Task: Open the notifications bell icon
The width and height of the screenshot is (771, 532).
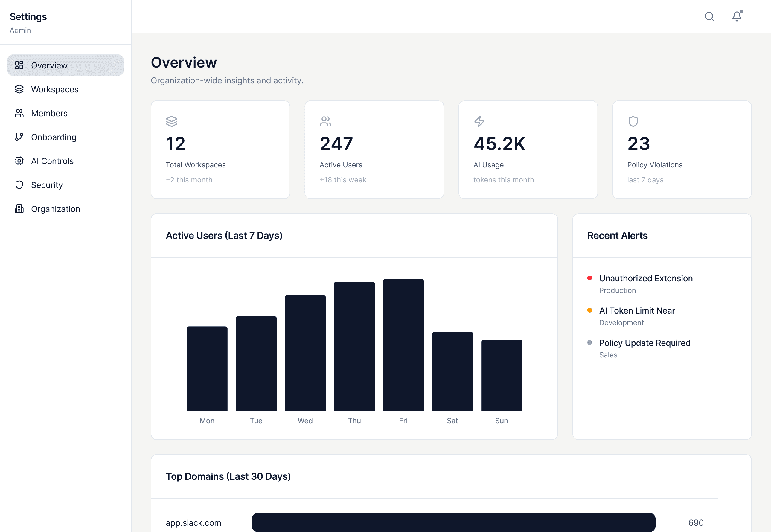Action: pyautogui.click(x=737, y=16)
